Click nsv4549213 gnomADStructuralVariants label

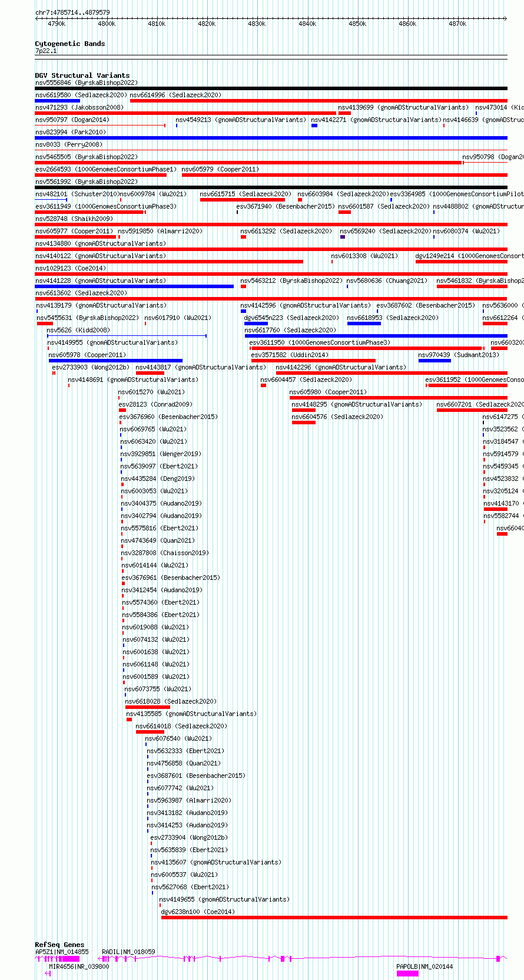(x=241, y=120)
